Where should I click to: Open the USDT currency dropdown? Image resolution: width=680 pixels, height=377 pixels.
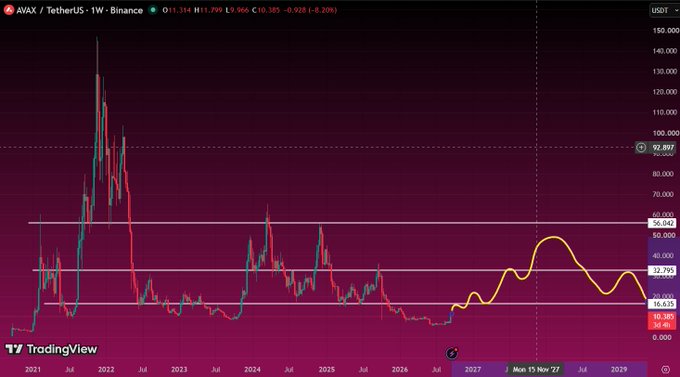[x=664, y=10]
